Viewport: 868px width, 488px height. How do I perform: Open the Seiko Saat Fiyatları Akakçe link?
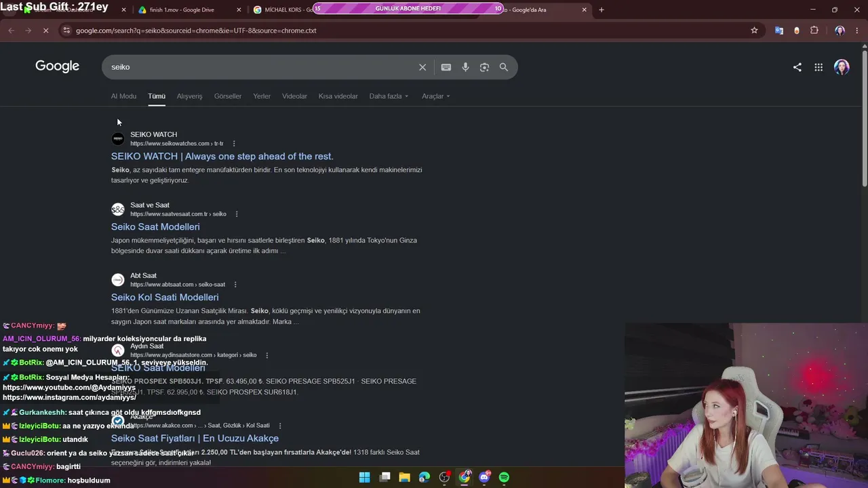(x=195, y=439)
